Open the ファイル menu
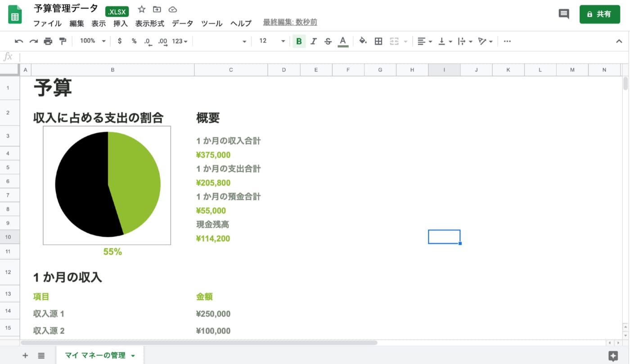The image size is (630, 364). coord(47,23)
